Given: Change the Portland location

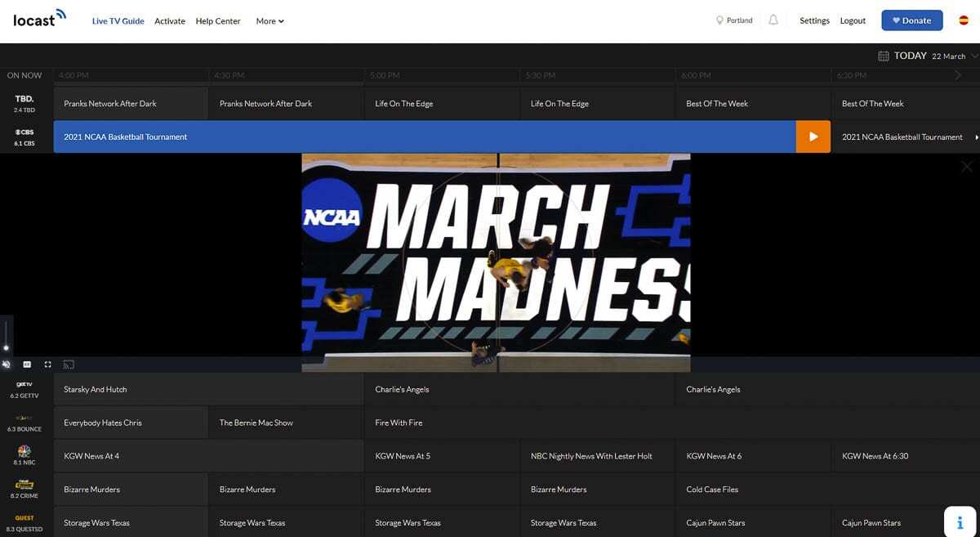Looking at the screenshot, I should tap(734, 20).
